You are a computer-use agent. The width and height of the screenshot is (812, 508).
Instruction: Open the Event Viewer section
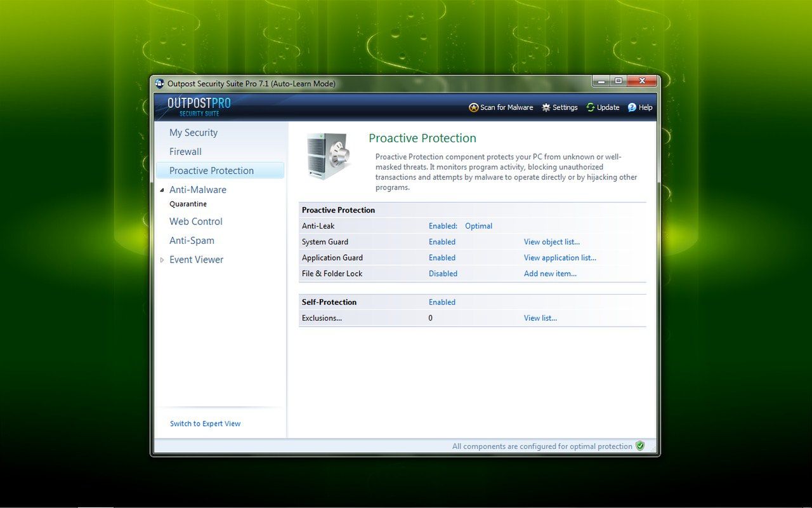196,259
